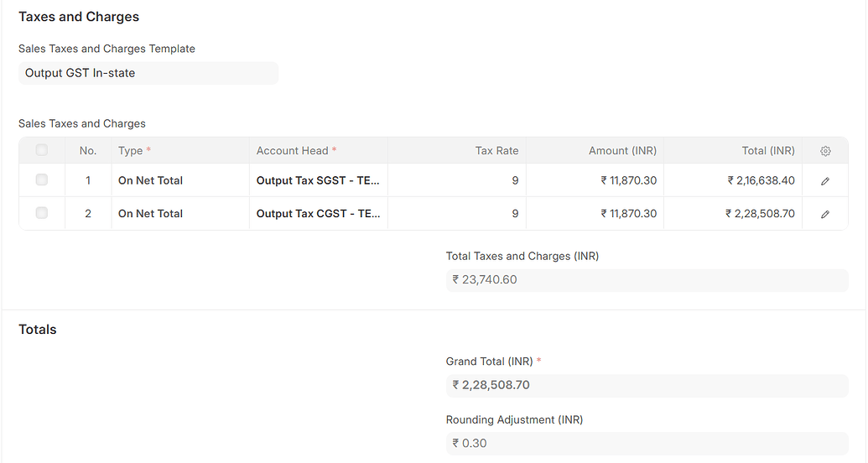
Task: Click Account Head column header
Action: (x=319, y=151)
